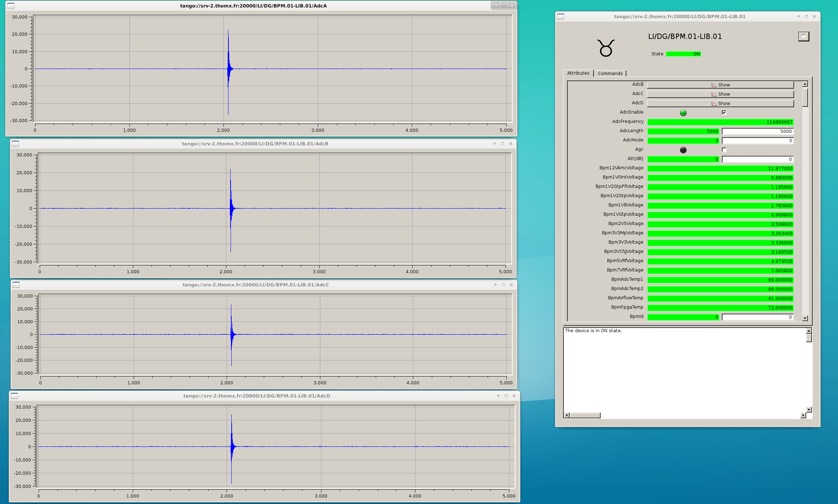Uncheck the AdcEnable checkbox
Image resolution: width=838 pixels, height=504 pixels.
(724, 113)
